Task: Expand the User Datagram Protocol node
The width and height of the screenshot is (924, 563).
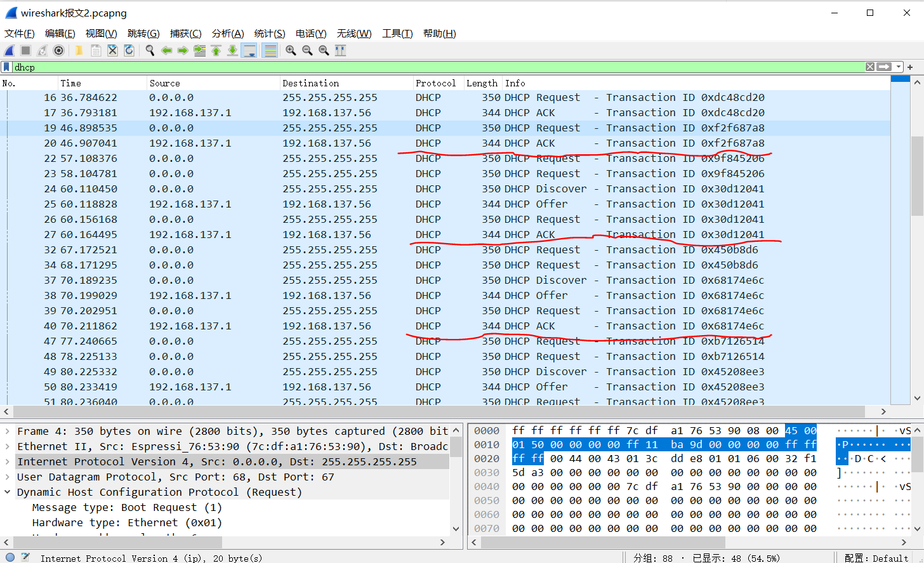Action: [x=7, y=477]
